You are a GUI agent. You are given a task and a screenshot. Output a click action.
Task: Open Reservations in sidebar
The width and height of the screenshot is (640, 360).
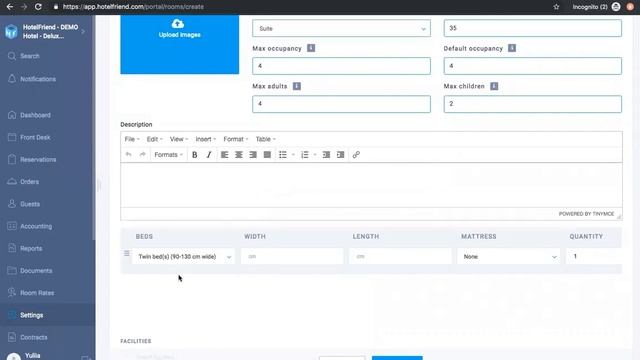pyautogui.click(x=38, y=160)
